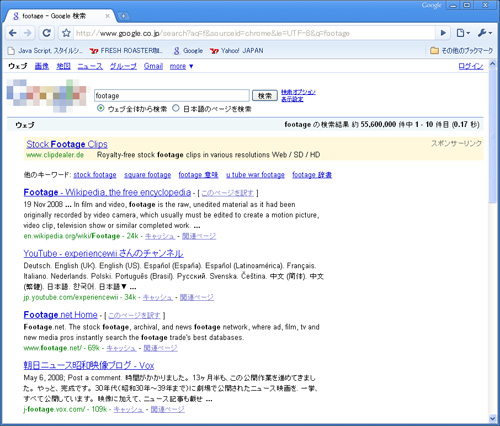Close the footage Google search tab
Screen dimensions: 500x426
107,16
